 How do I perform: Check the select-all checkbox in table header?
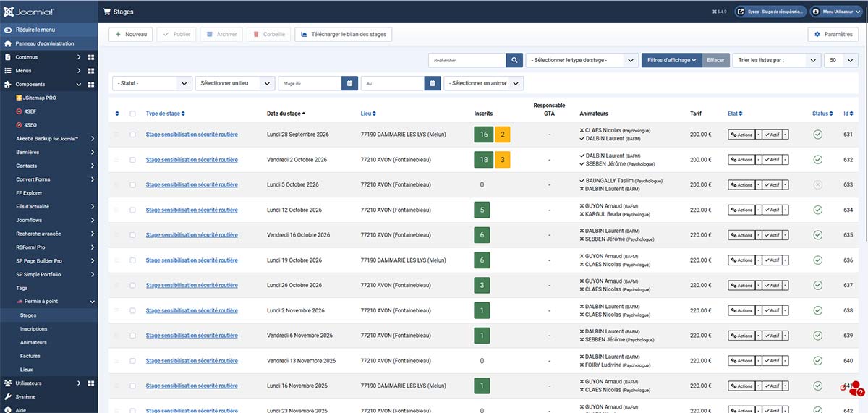tap(132, 114)
